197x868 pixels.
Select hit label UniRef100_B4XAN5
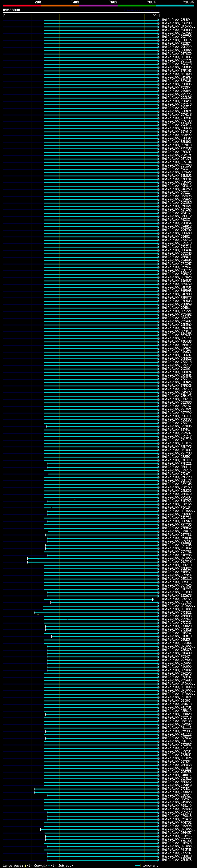[x=177, y=78]
